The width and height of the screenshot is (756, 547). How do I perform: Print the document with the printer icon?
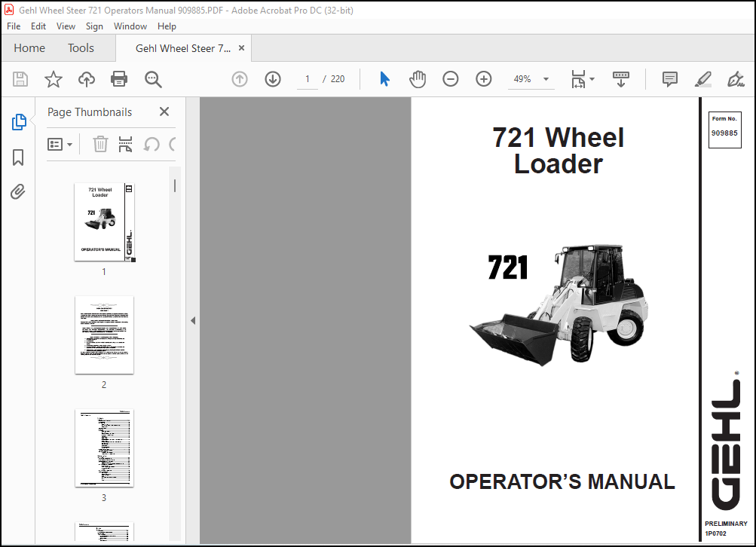coord(119,79)
